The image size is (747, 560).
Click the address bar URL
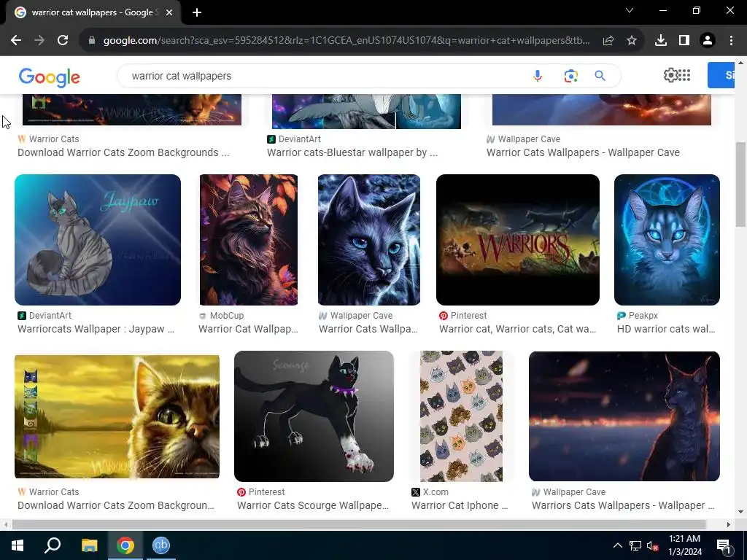click(x=347, y=41)
